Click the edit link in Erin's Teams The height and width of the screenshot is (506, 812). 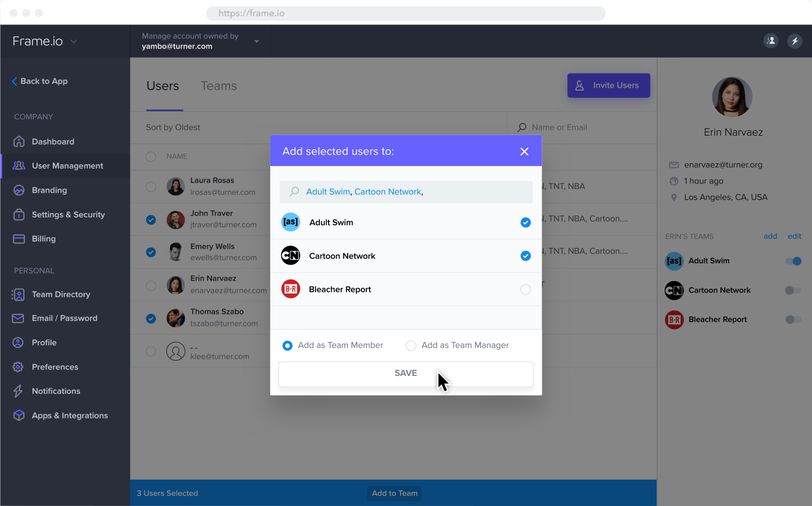pos(795,236)
